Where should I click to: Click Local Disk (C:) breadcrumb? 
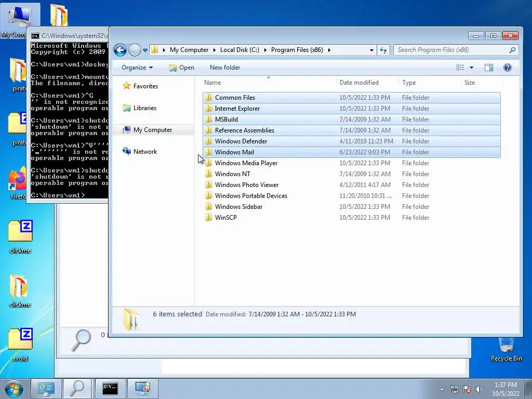coord(240,50)
